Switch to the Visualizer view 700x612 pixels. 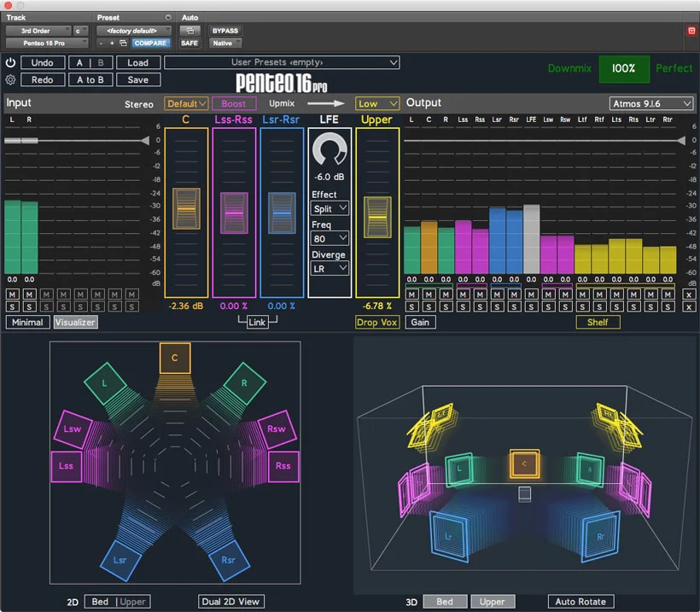tap(75, 323)
